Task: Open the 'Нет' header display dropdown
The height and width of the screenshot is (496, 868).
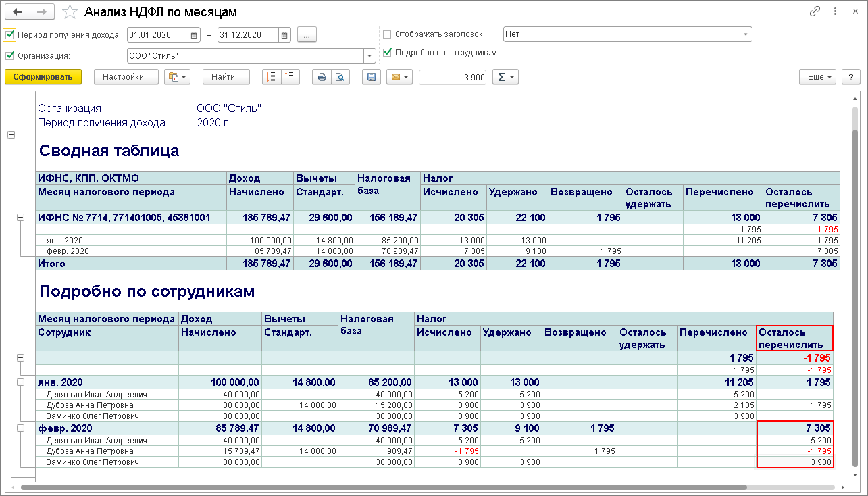Action: (746, 34)
